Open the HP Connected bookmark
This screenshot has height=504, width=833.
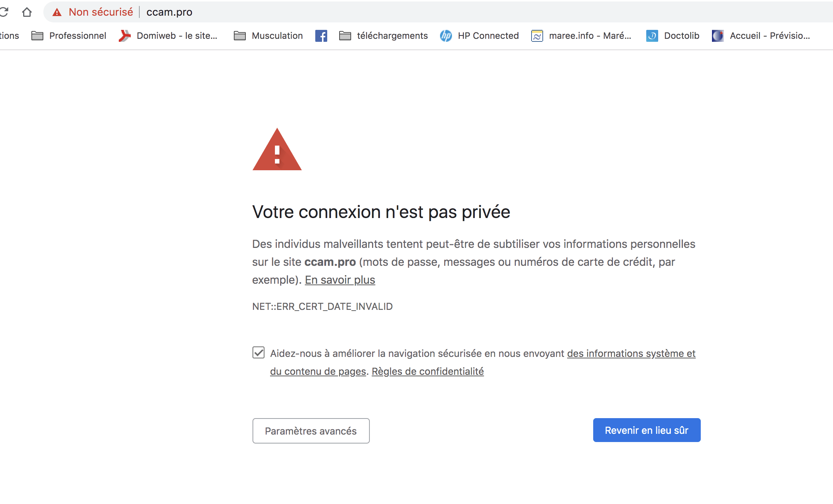click(x=479, y=36)
